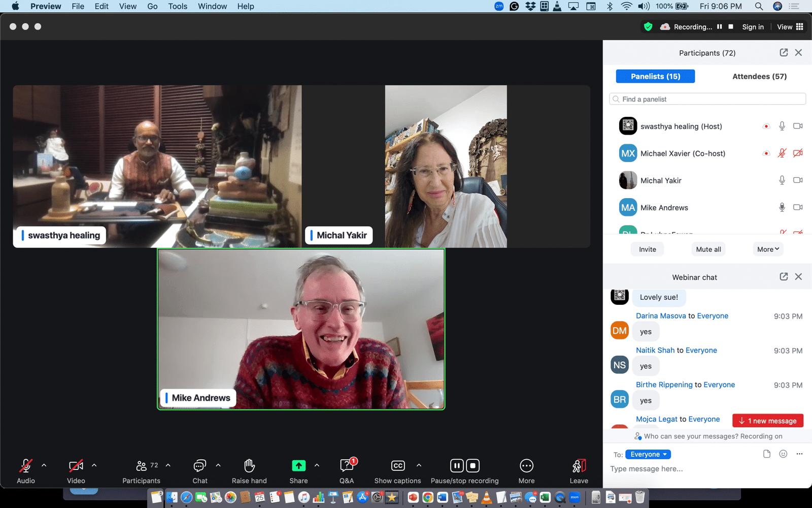Pop out the Participants panel
The height and width of the screenshot is (508, 812).
[784, 53]
